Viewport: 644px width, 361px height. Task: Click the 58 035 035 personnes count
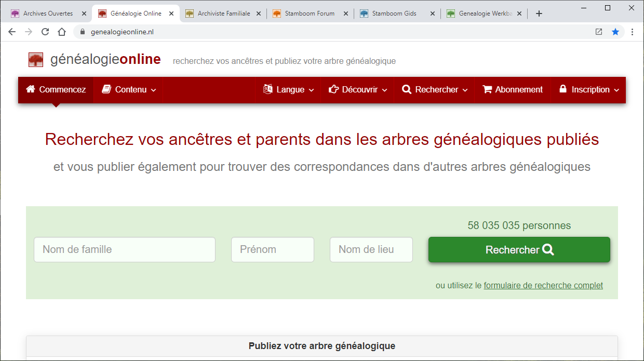[519, 225]
